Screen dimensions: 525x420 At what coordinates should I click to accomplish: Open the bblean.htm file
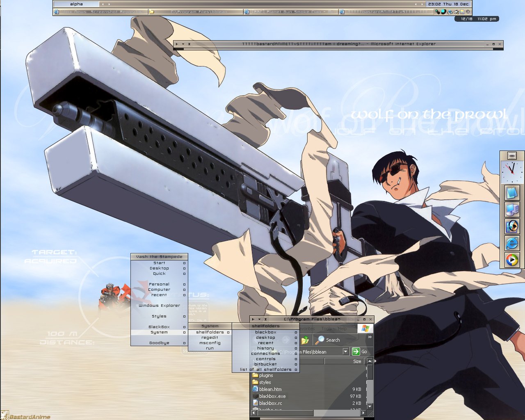267,389
